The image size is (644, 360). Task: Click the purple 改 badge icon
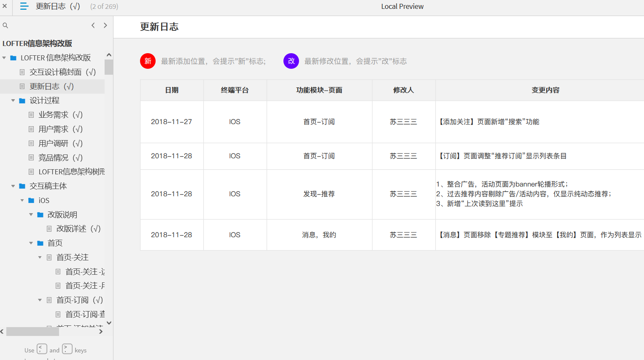click(x=291, y=61)
